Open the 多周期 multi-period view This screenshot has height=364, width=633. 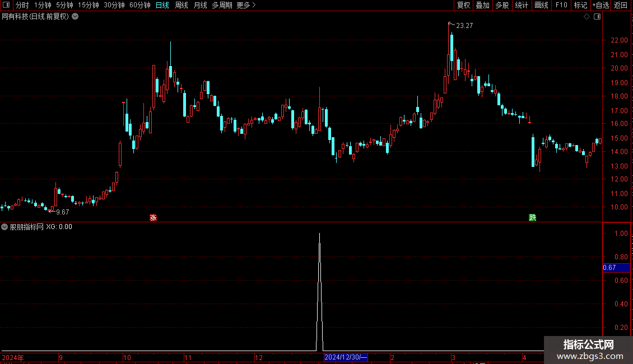click(x=222, y=5)
